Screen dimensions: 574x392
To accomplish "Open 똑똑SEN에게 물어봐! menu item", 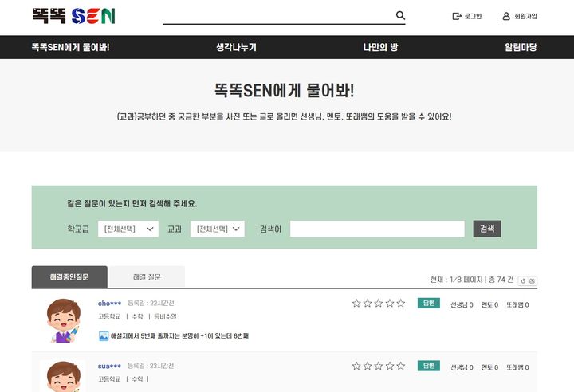I will [70, 47].
